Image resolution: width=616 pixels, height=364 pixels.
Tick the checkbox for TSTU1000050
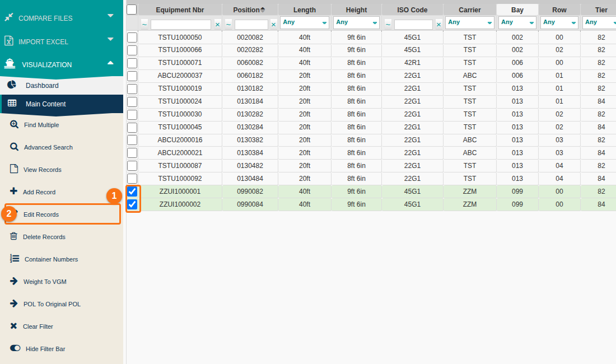coord(132,38)
